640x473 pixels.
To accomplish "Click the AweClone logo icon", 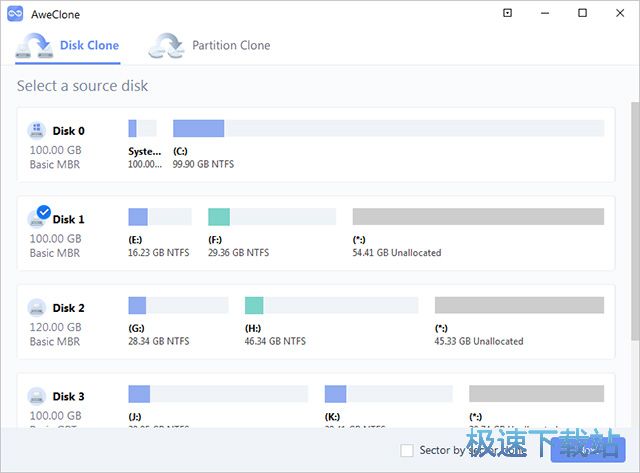I will (15, 14).
